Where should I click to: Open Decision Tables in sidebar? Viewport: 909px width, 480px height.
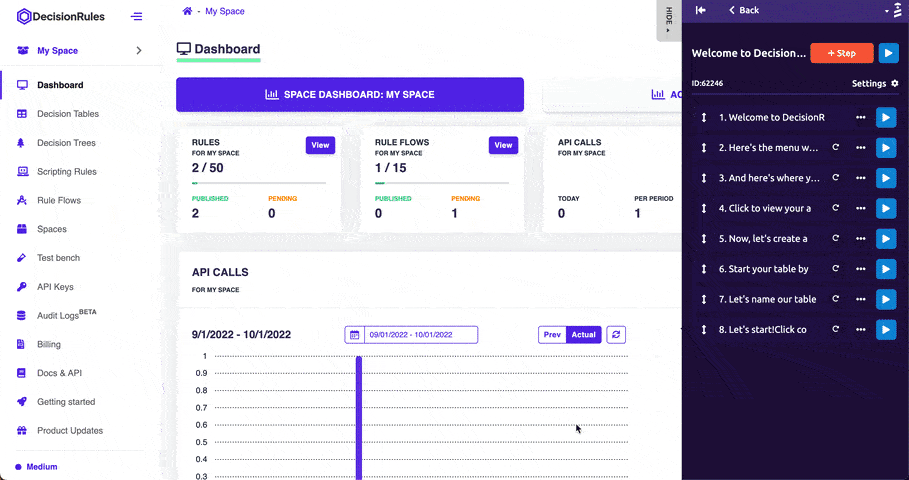click(68, 114)
